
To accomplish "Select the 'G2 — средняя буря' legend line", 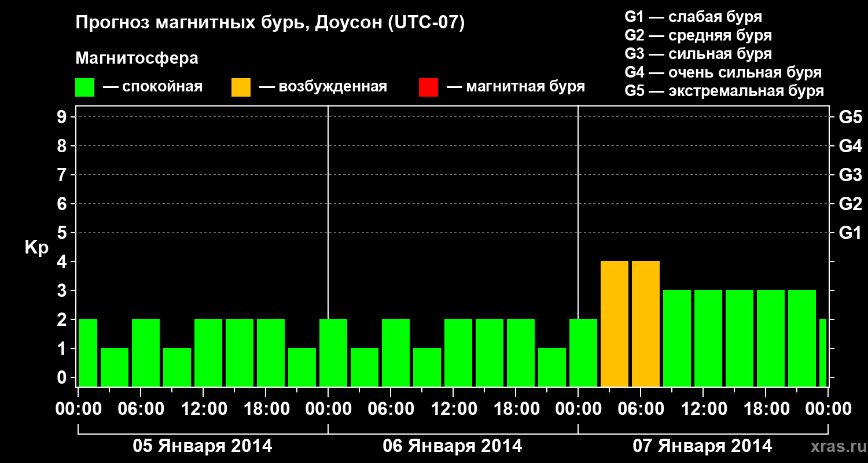I will tap(698, 35).
